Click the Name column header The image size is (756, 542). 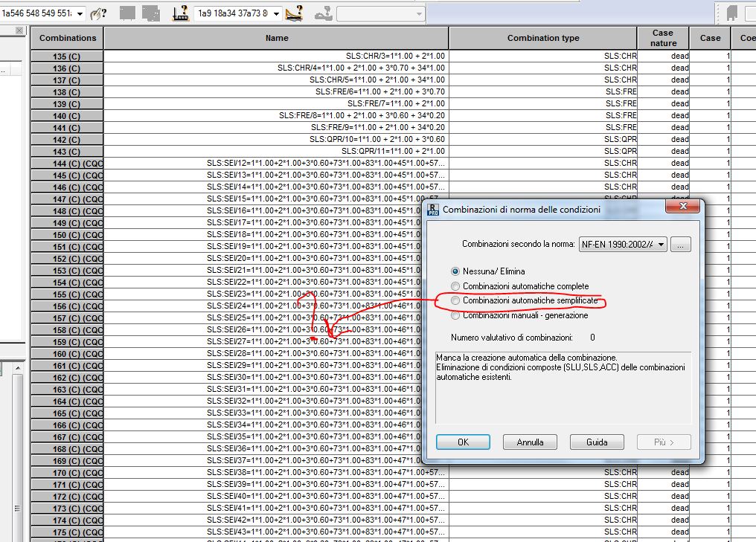pos(277,38)
